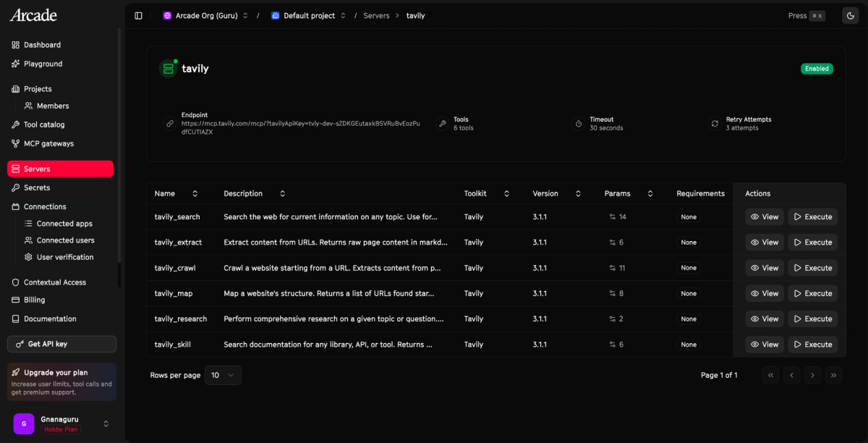The image size is (868, 443).
Task: Execute the tavily_research tool
Action: [813, 318]
